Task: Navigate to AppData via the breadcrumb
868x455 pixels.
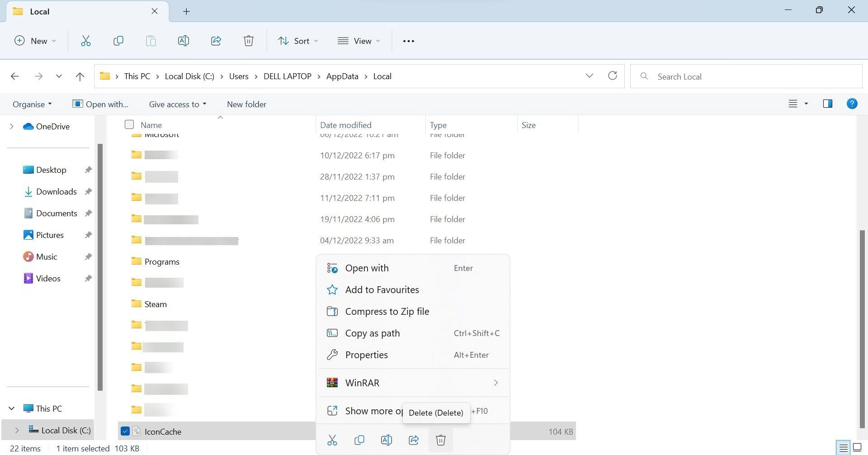Action: coord(342,76)
